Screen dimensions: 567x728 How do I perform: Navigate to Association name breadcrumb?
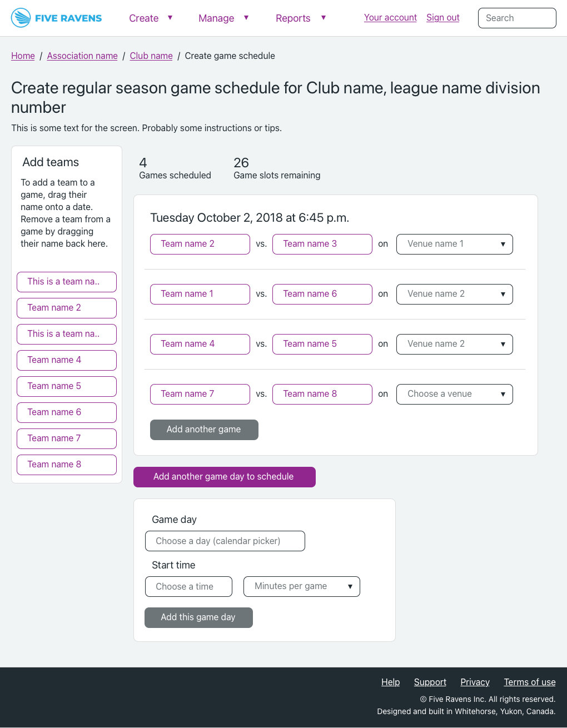(82, 56)
